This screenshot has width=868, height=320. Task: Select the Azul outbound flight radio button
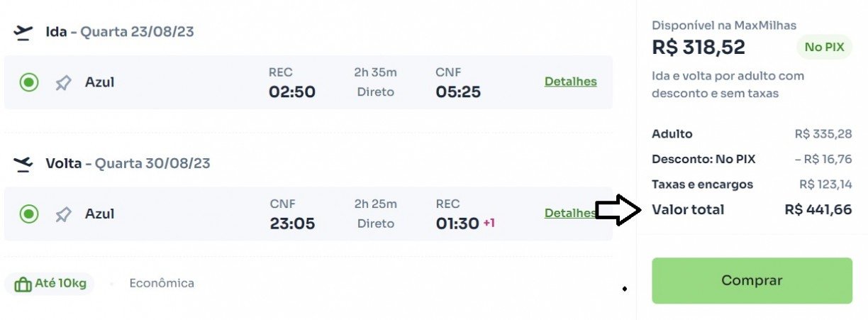[29, 83]
